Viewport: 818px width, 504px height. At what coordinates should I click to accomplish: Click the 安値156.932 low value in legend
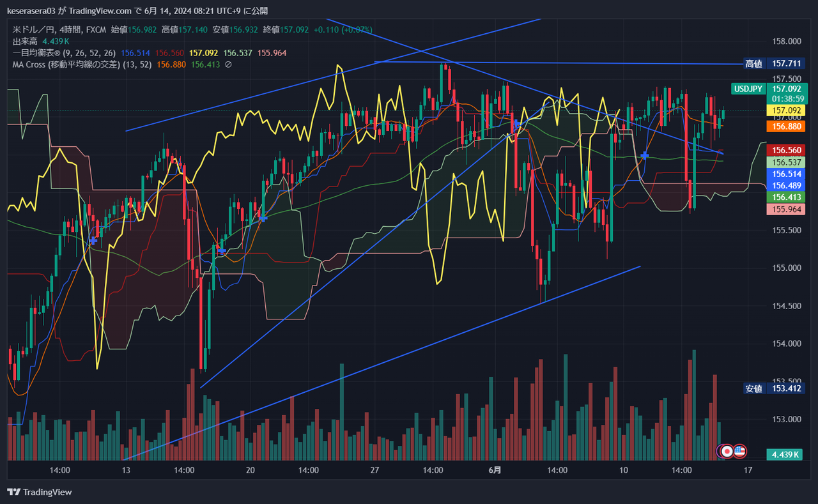tap(235, 30)
